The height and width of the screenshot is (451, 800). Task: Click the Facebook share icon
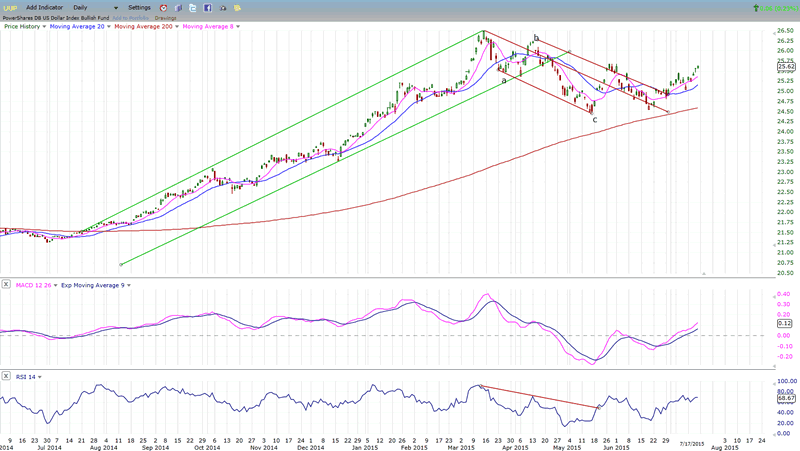tap(207, 7)
